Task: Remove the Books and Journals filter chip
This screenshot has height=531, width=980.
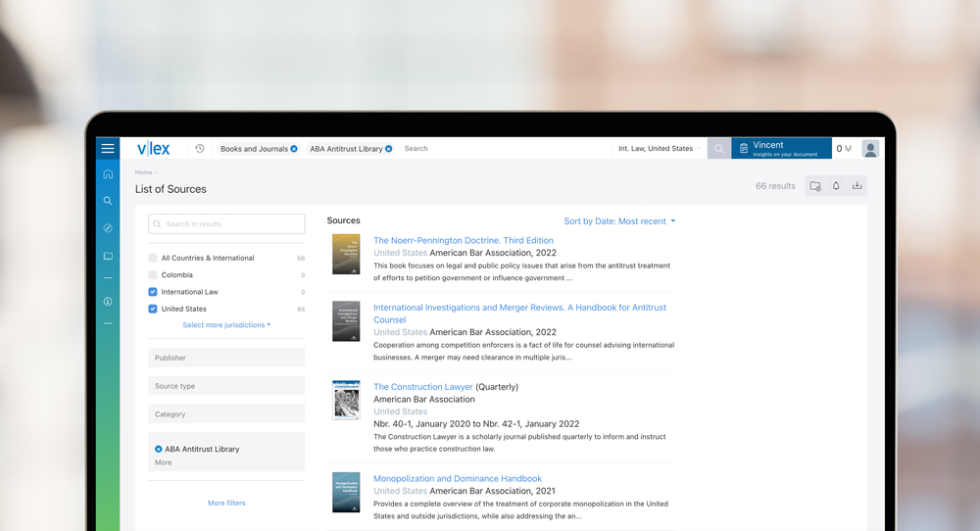Action: pos(294,149)
